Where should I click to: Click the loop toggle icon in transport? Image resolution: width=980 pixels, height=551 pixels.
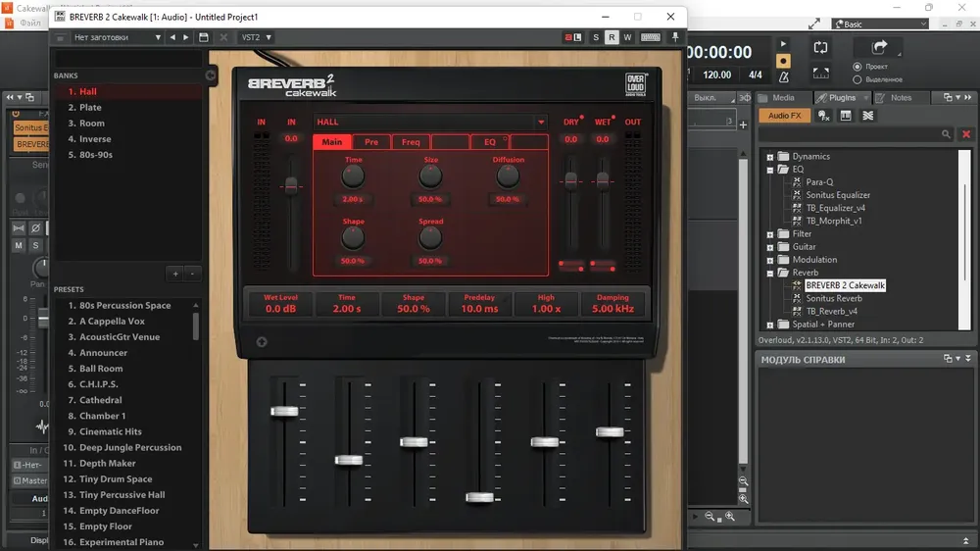pyautogui.click(x=820, y=47)
